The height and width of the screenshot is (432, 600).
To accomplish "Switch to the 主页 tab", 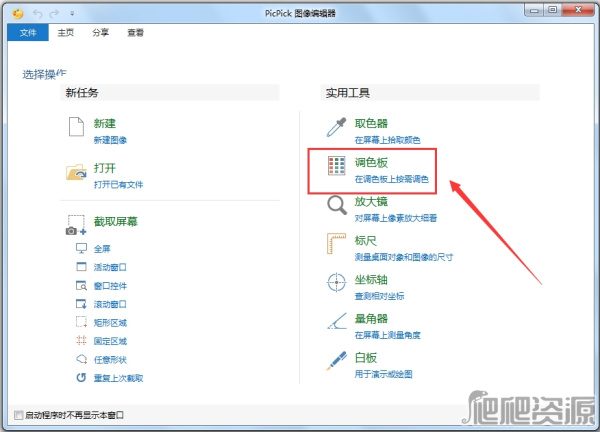I will click(65, 33).
